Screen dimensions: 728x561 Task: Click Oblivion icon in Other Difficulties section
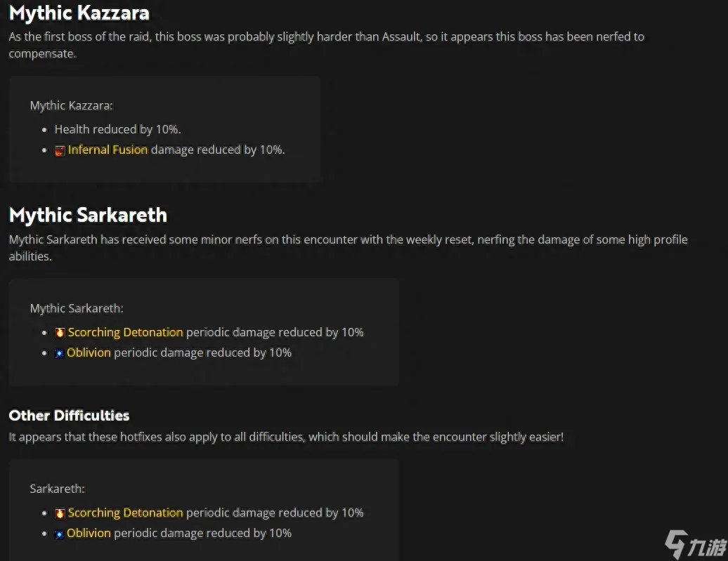coord(60,534)
